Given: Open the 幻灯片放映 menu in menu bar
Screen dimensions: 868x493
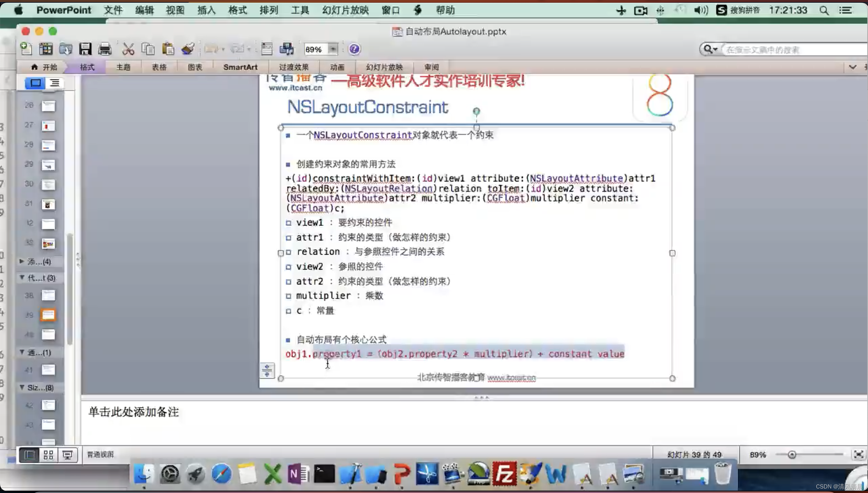Looking at the screenshot, I should (345, 10).
